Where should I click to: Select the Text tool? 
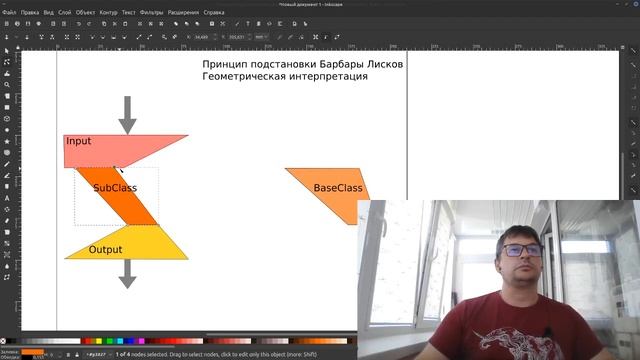[7, 198]
